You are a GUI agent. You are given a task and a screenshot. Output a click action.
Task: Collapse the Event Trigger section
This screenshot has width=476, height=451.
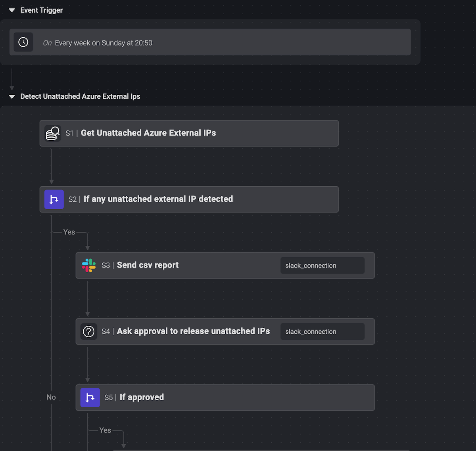pyautogui.click(x=12, y=10)
